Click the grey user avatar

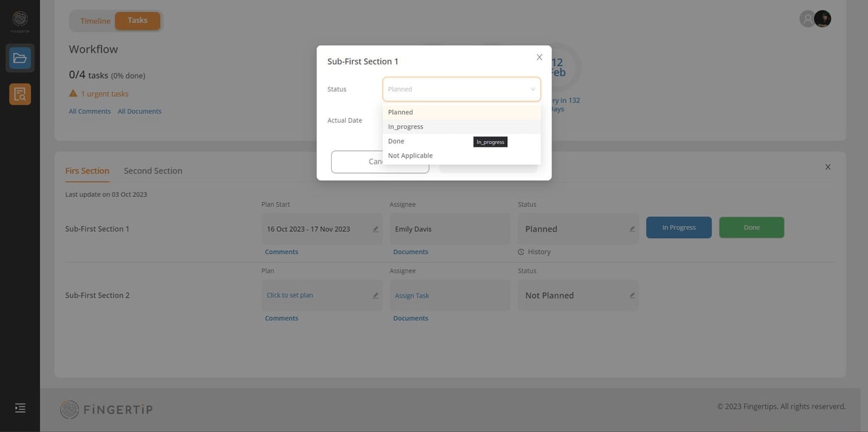click(x=807, y=18)
